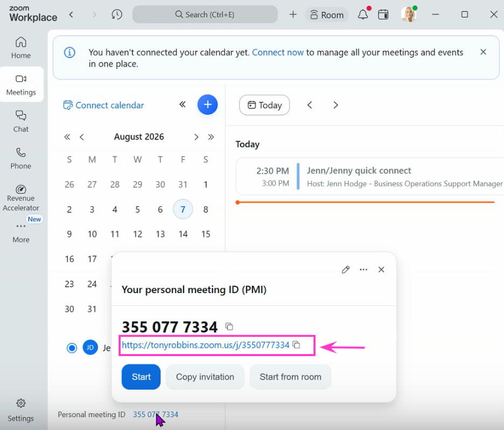The height and width of the screenshot is (430, 504).
Task: Select August 31 in the calendar
Action: pos(92,309)
